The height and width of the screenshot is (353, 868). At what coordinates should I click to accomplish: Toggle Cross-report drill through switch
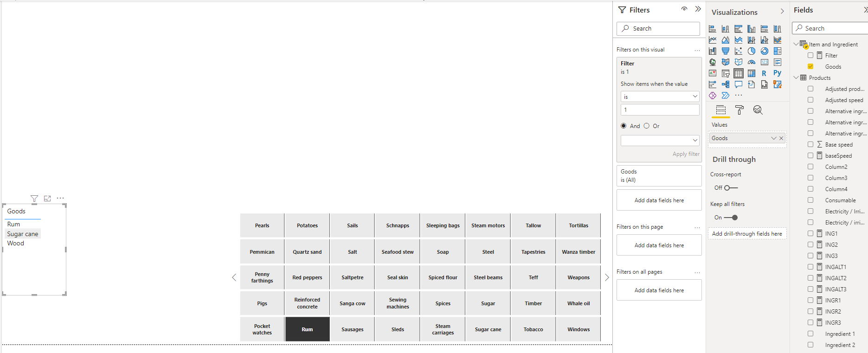731,188
